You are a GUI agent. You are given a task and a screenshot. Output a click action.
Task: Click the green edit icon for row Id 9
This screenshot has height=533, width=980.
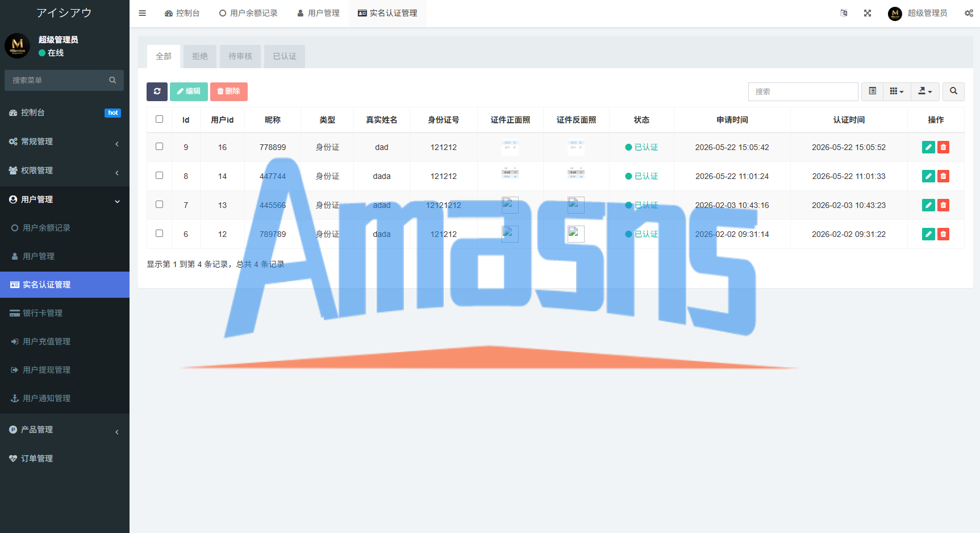pos(928,147)
